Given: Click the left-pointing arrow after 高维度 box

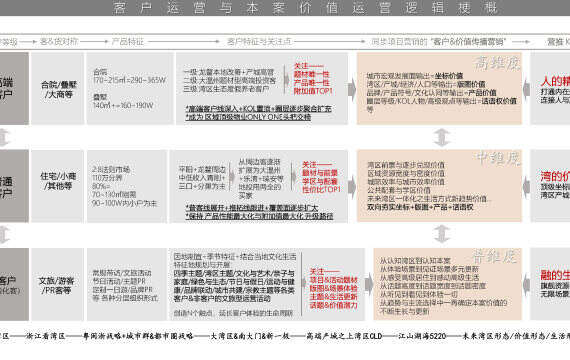Looking at the screenshot, I should point(526,89).
